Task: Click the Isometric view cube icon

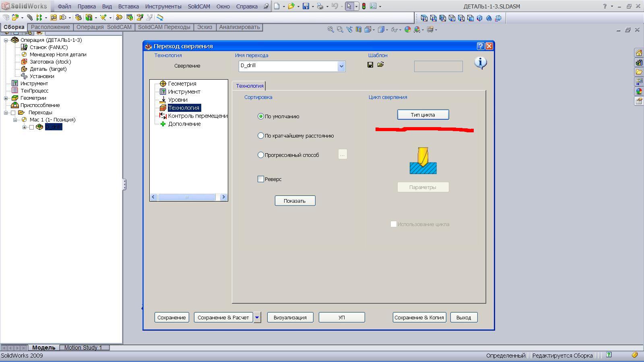Action: 480,18
